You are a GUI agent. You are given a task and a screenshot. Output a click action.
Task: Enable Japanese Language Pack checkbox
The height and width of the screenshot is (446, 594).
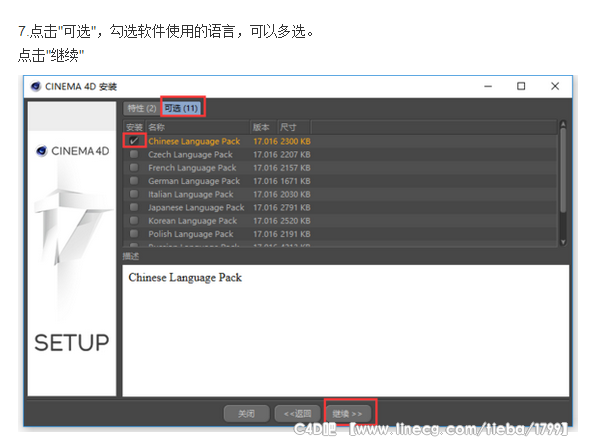pos(134,207)
